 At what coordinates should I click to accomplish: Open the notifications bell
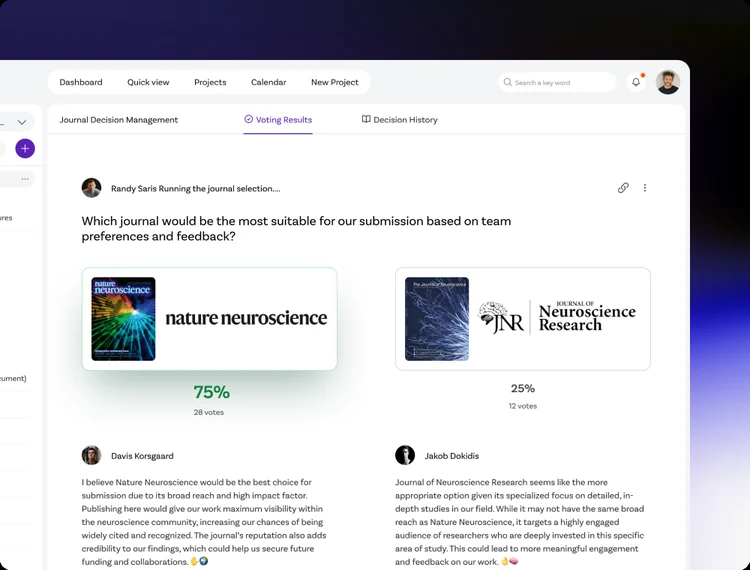pos(636,82)
